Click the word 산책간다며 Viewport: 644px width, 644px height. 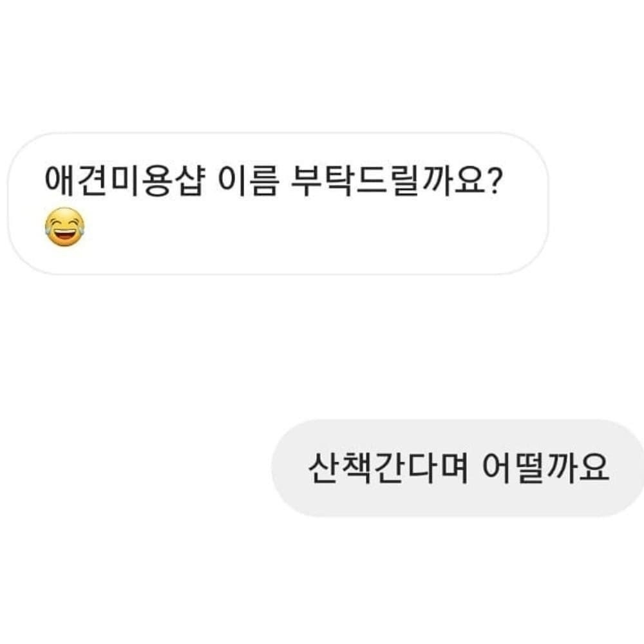tap(386, 468)
